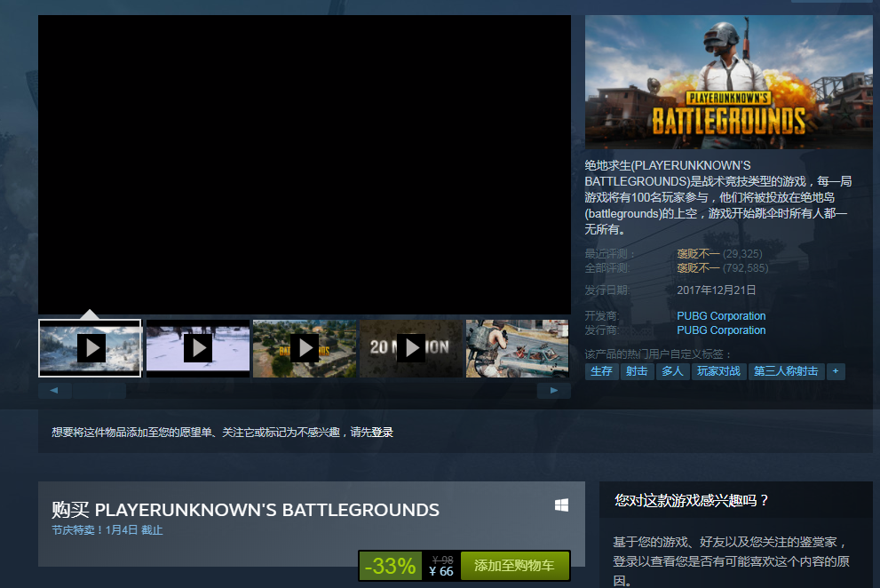Image resolution: width=880 pixels, height=588 pixels.
Task: Play the 20 MILLION video thumbnail
Action: [411, 348]
